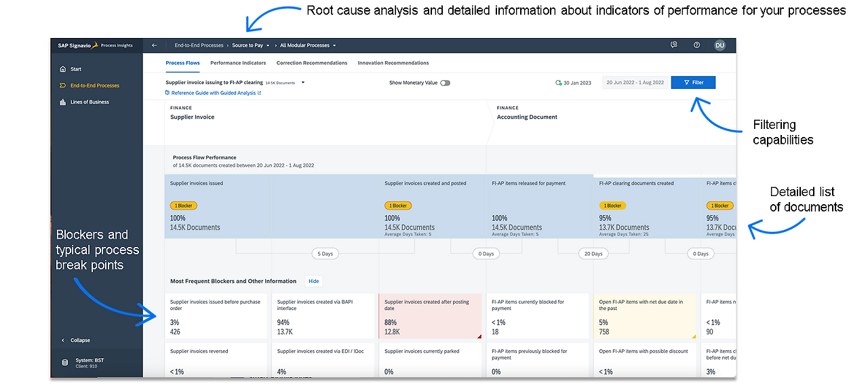Viewport: 868px width, 388px height.
Task: Click the blue Filter button
Action: (693, 83)
